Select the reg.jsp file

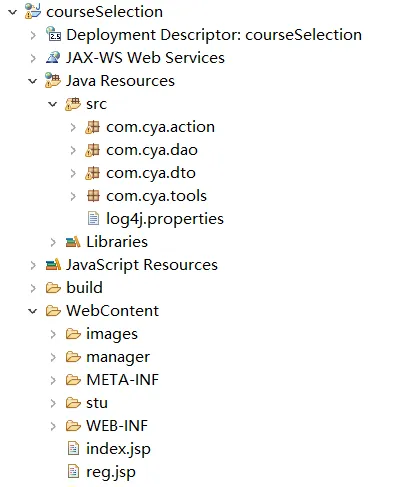tap(111, 472)
